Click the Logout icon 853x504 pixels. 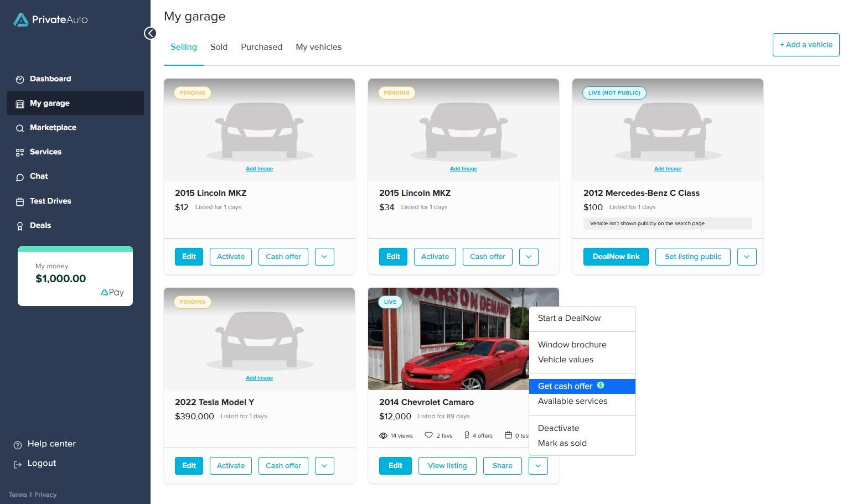[x=18, y=464]
